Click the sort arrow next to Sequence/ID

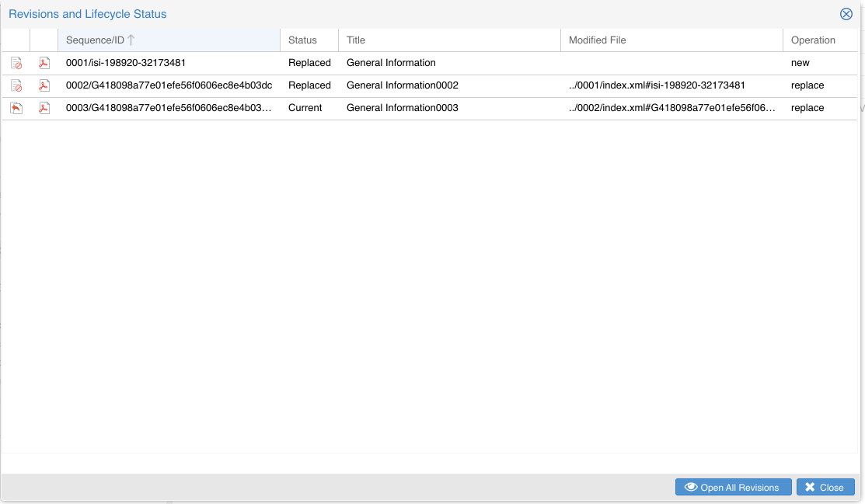(x=131, y=40)
